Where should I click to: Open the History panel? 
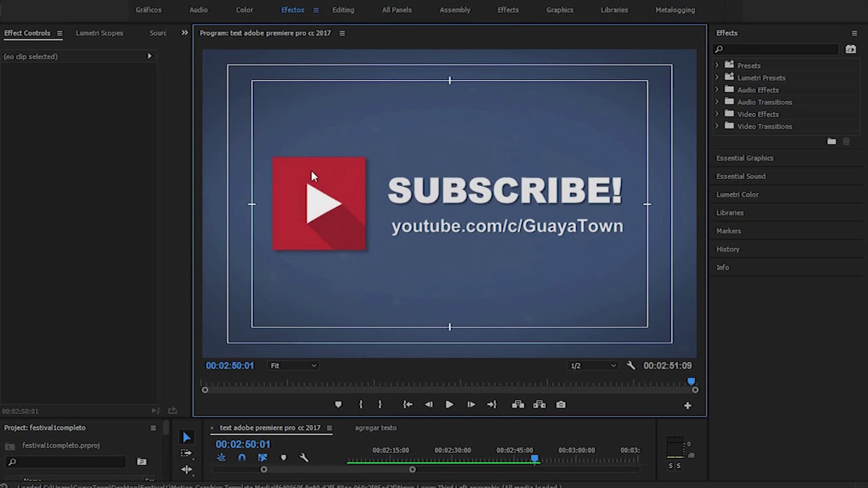pyautogui.click(x=728, y=249)
